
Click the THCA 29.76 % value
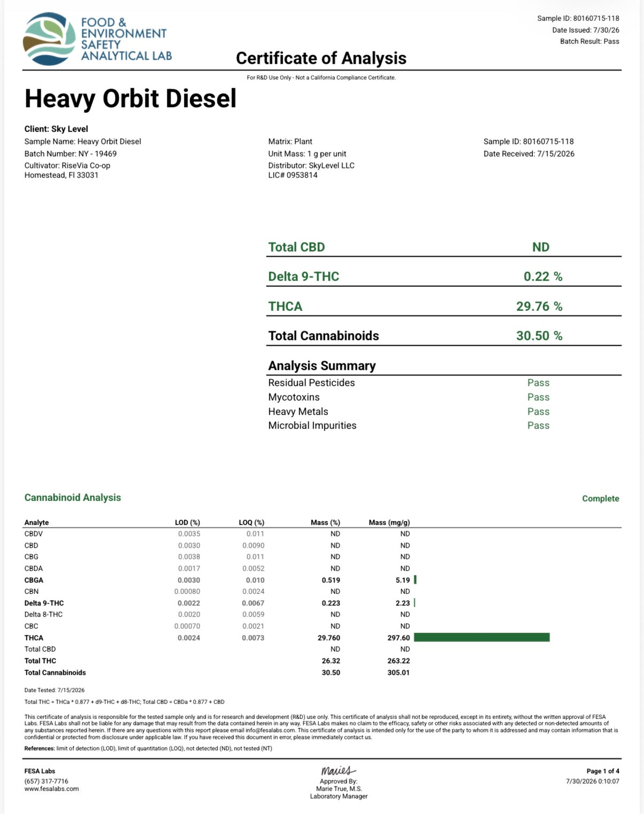pyautogui.click(x=539, y=306)
